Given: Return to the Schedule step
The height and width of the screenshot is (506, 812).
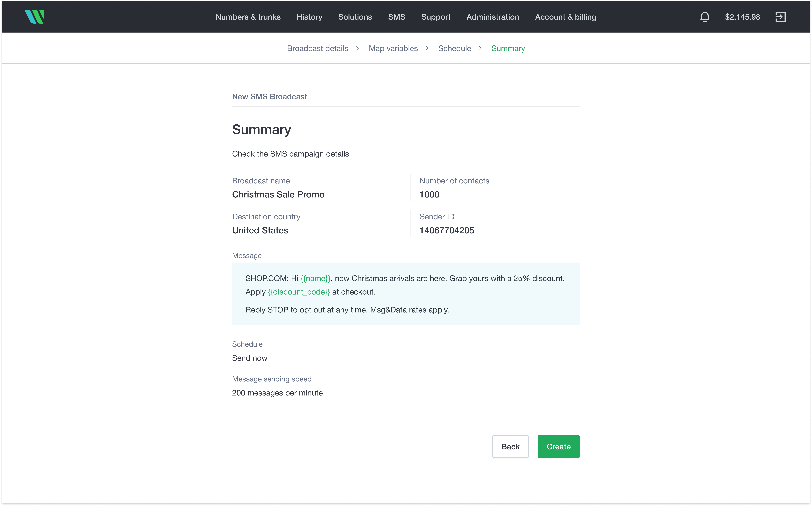Looking at the screenshot, I should pos(455,48).
